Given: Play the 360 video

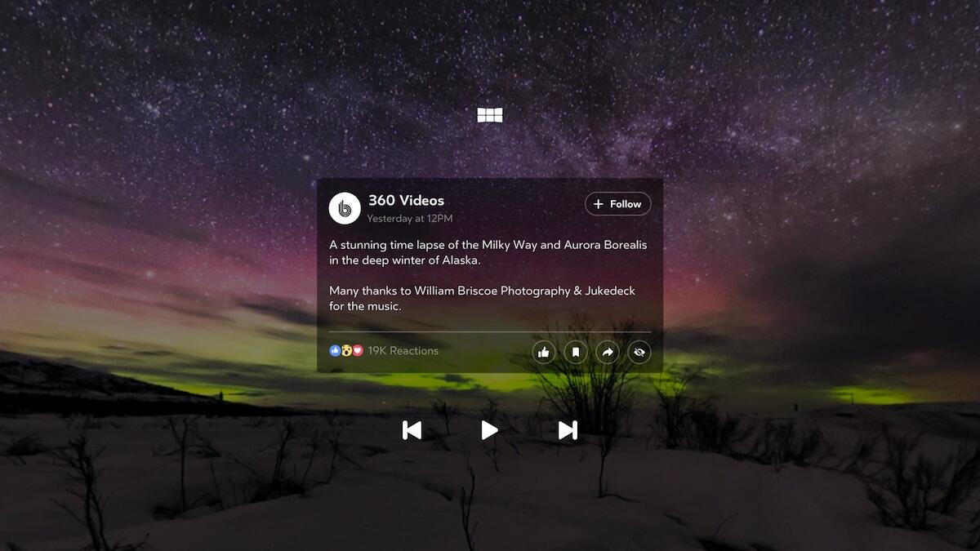Looking at the screenshot, I should (x=489, y=430).
